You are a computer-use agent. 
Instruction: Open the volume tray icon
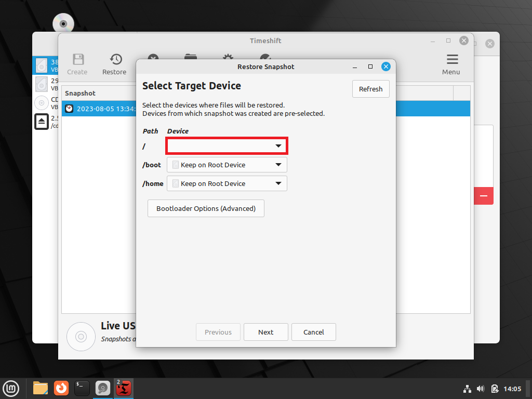pyautogui.click(x=481, y=389)
